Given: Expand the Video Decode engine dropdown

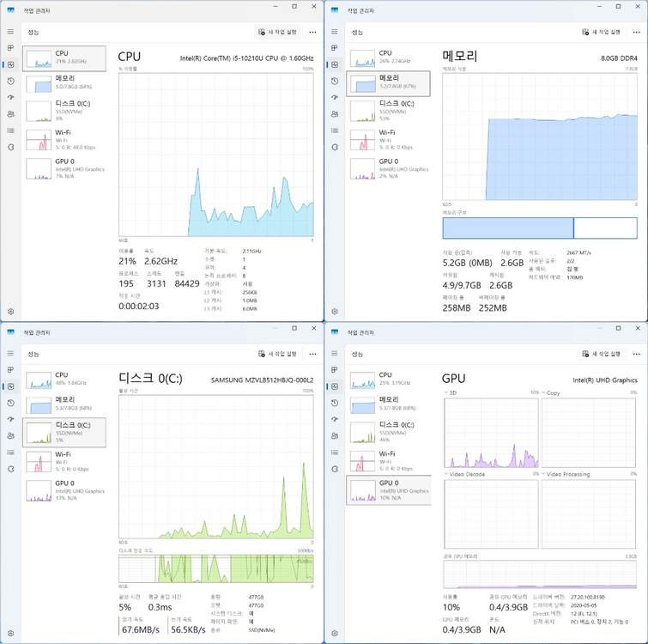Looking at the screenshot, I should (446, 474).
